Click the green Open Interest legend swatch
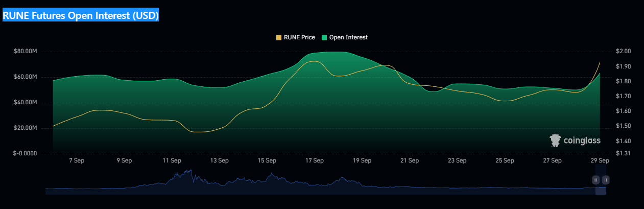 click(324, 37)
